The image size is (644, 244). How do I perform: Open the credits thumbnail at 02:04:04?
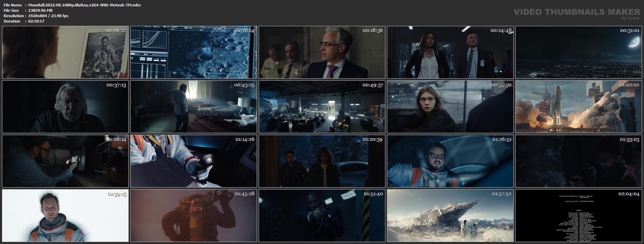[578, 216]
